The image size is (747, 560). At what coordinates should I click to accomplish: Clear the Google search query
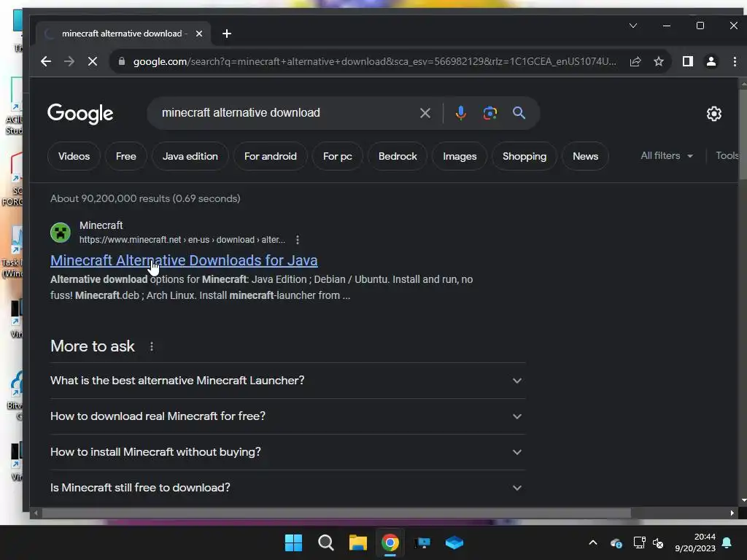(x=425, y=113)
